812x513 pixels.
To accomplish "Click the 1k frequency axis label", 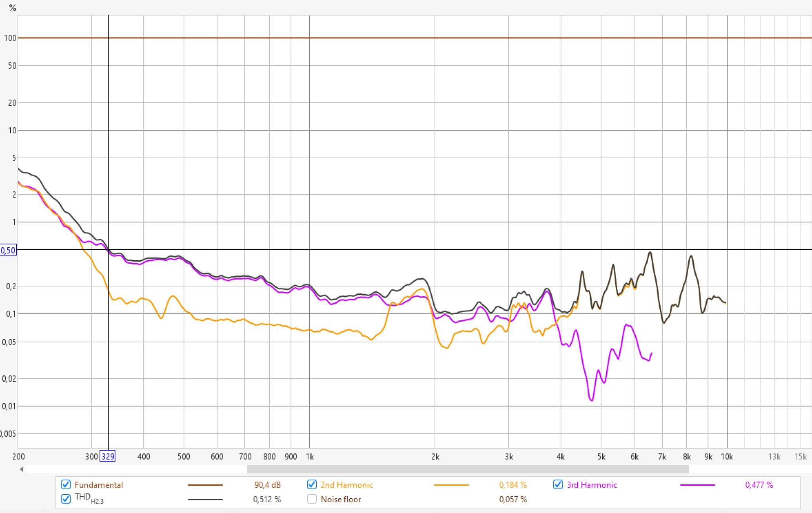I will point(310,457).
